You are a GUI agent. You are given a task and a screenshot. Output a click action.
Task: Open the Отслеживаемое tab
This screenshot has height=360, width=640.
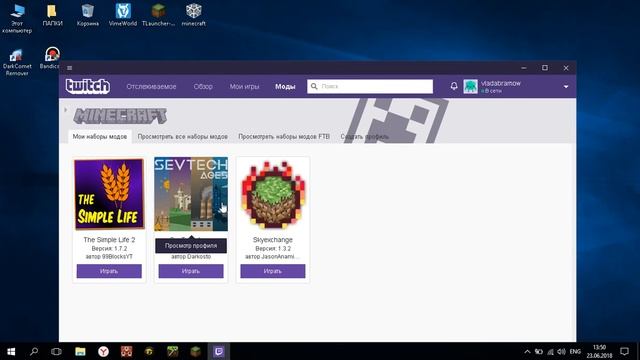pos(151,87)
